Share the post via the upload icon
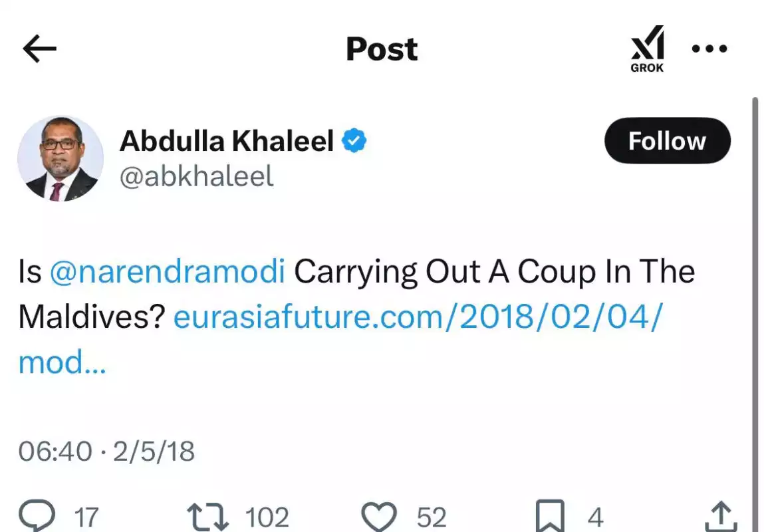 coord(721,517)
